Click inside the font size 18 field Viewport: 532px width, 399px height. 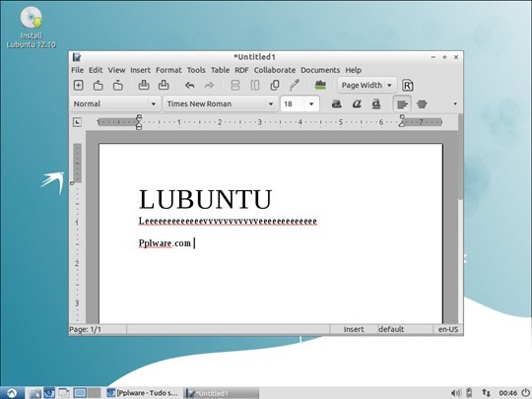click(294, 103)
